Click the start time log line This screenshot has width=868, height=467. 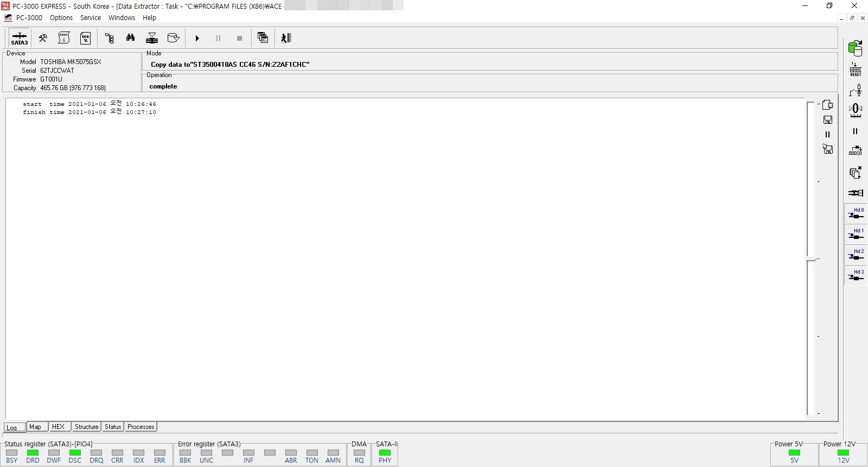coord(90,104)
